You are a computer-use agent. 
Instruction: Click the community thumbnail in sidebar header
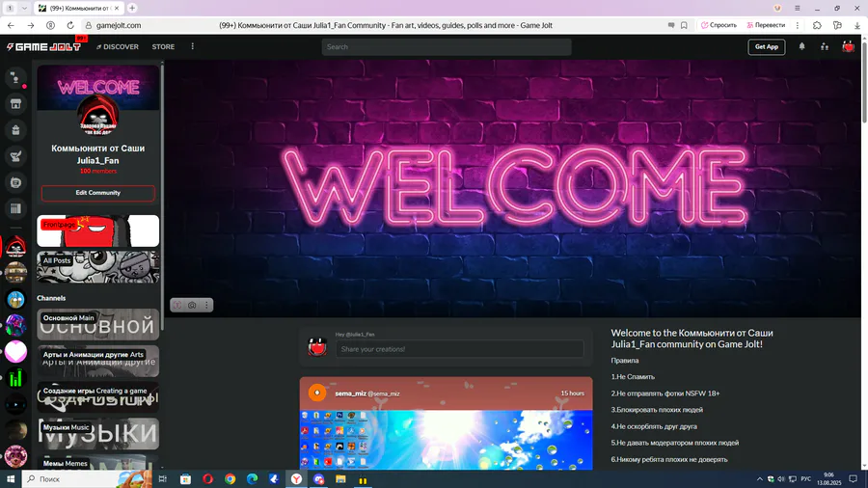[x=98, y=115]
